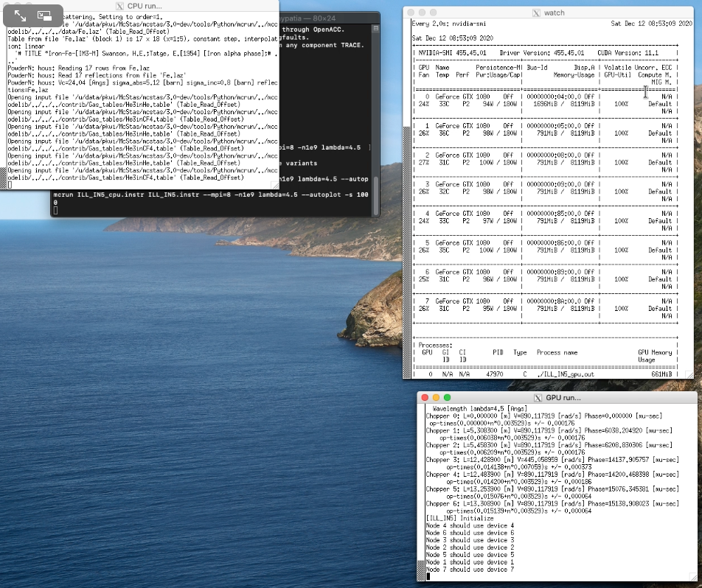Click the GPU run window resize corner
This screenshot has height=588, width=702.
tap(695, 578)
